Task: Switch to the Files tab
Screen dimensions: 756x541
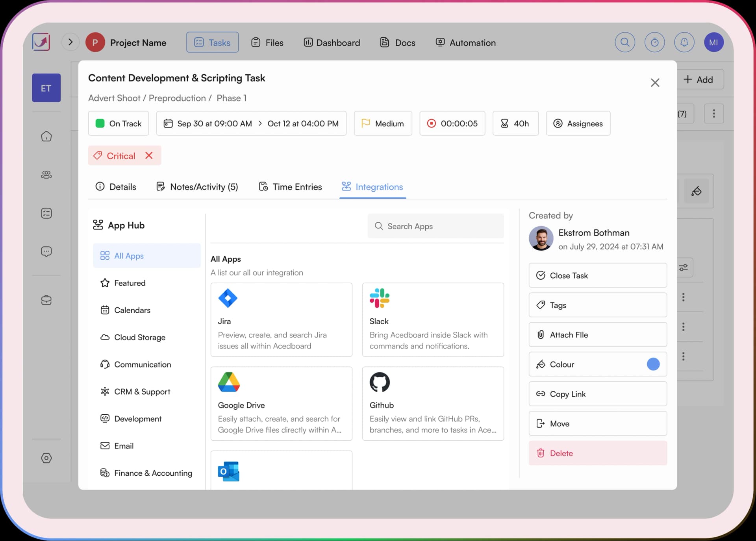Action: tap(267, 42)
